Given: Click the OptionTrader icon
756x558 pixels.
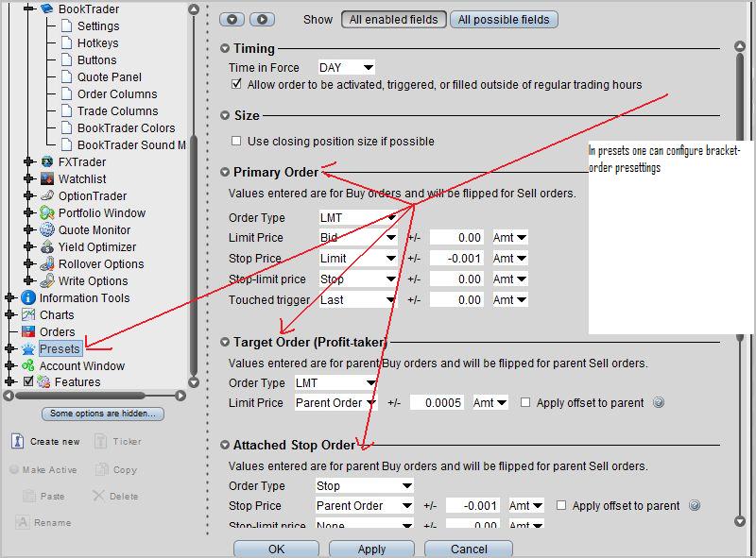Looking at the screenshot, I should (x=46, y=195).
